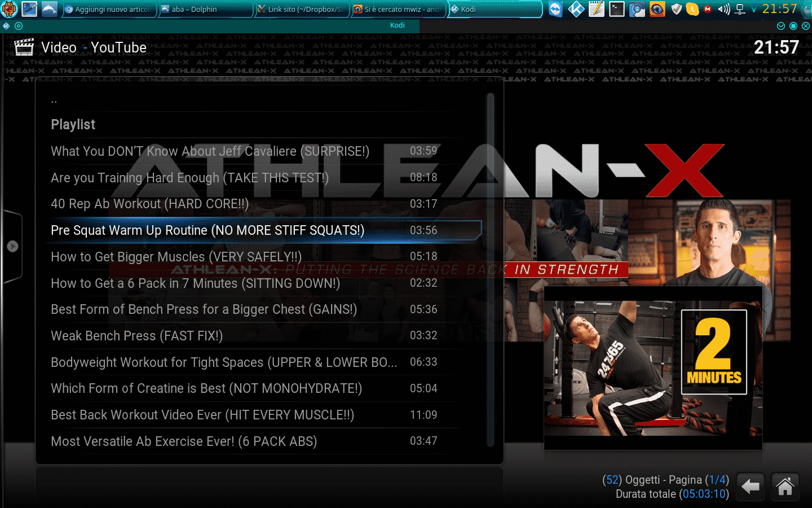Toggle the pin-on-all-desktops window icon

tap(19, 26)
